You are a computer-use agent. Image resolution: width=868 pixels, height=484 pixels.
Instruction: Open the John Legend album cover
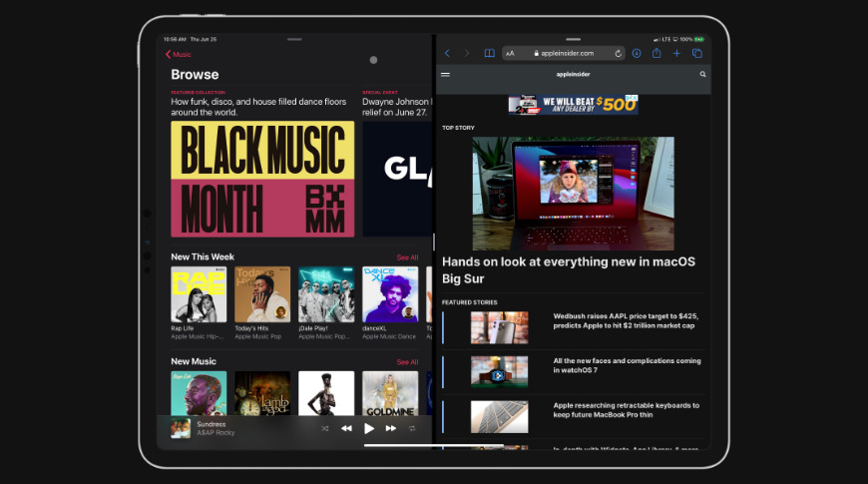point(199,393)
